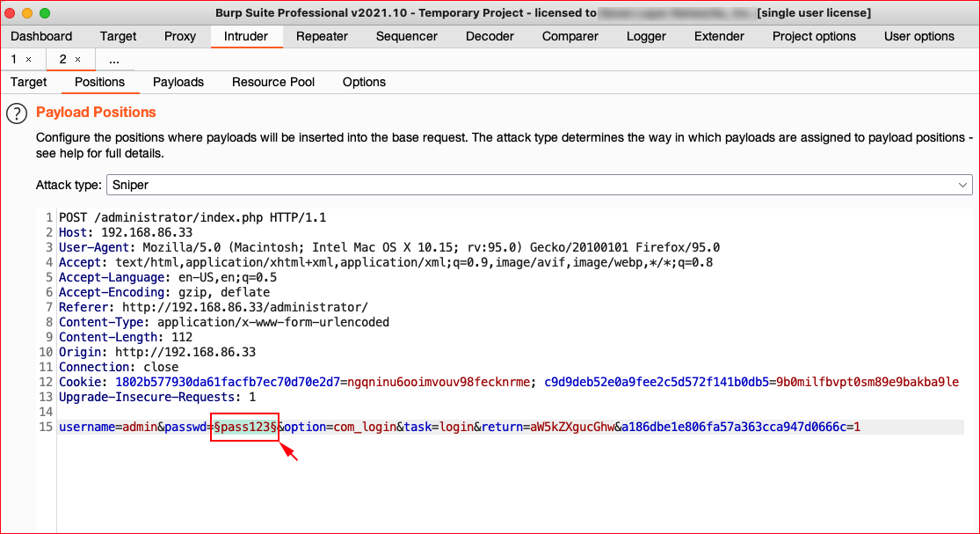Go to the User options tab

point(919,36)
